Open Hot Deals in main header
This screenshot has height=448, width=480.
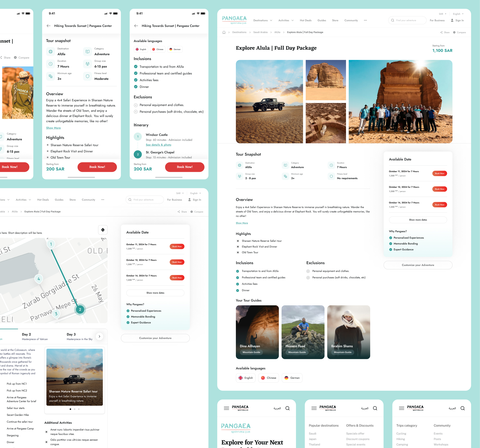306,21
